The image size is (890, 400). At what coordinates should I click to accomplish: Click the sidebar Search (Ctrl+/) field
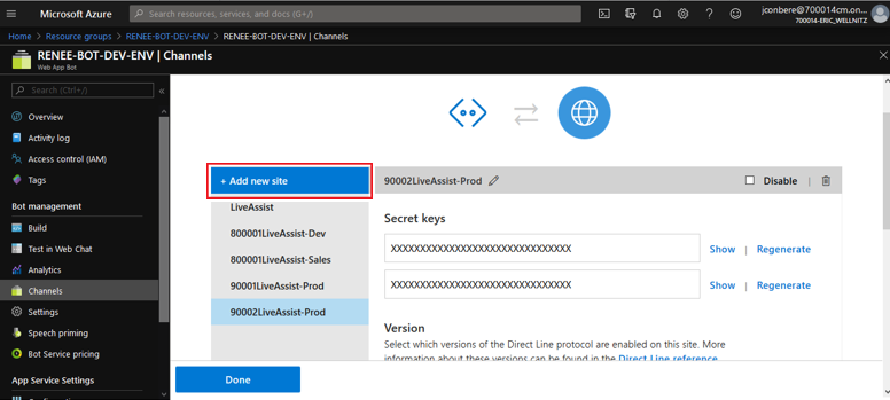pos(83,90)
